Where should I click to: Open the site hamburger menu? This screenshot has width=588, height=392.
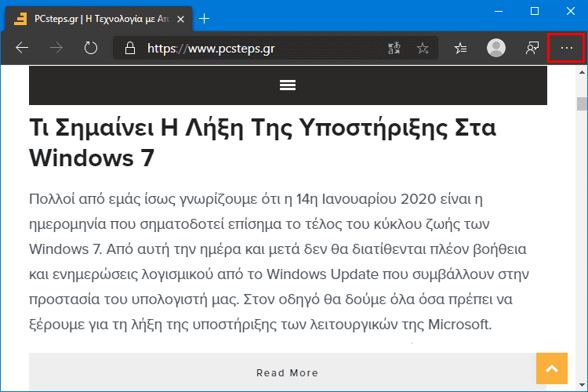coord(288,85)
